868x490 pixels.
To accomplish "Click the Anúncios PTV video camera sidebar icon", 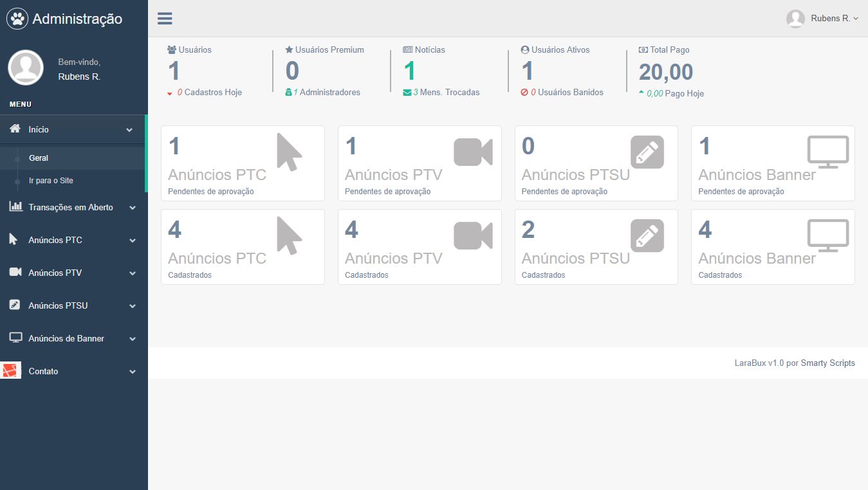I will pos(15,273).
